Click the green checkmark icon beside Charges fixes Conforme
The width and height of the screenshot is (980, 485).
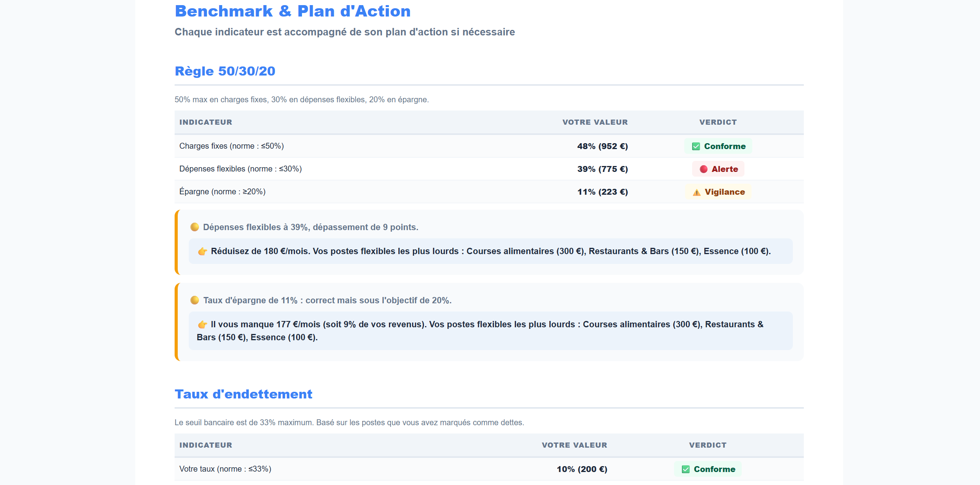(696, 146)
